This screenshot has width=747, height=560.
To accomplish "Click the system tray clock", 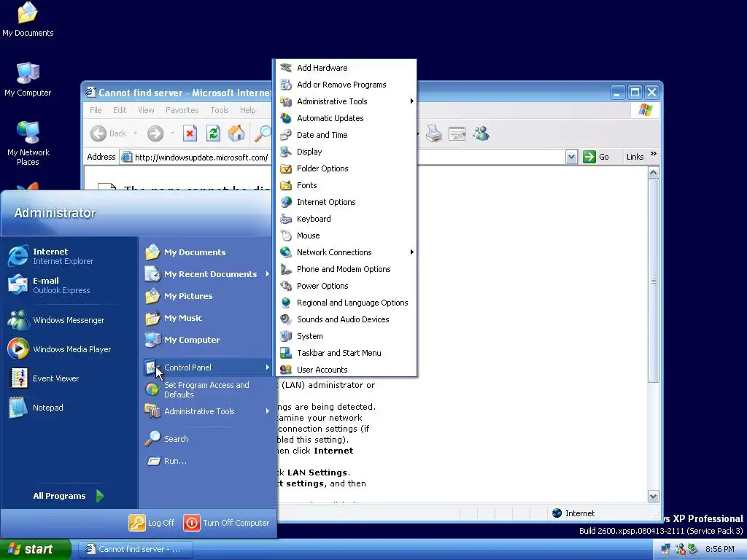I will pyautogui.click(x=719, y=549).
